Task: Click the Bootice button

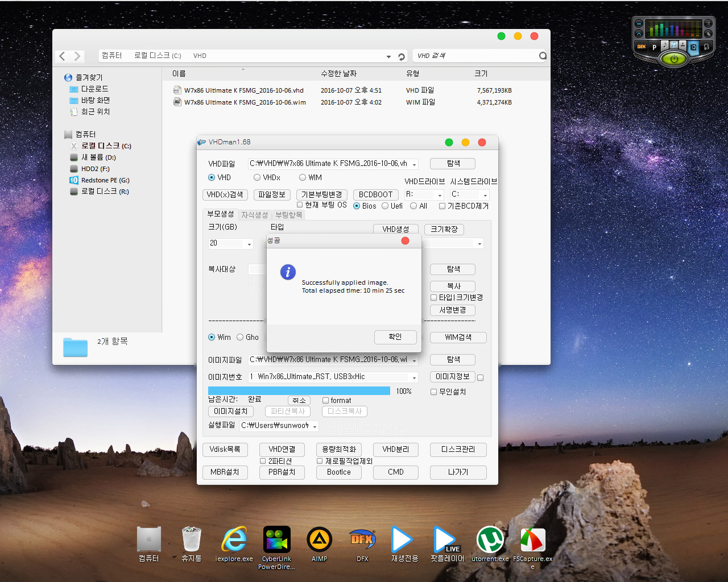Action: (x=339, y=472)
